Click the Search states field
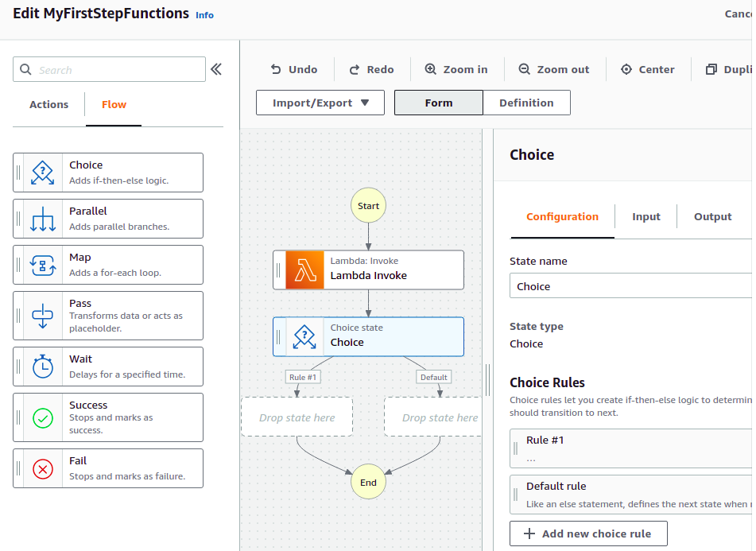Screen dimensions: 756x551 point(111,70)
